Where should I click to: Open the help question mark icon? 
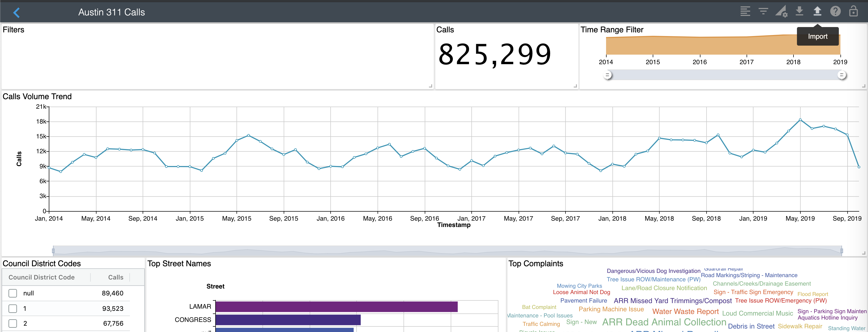835,11
